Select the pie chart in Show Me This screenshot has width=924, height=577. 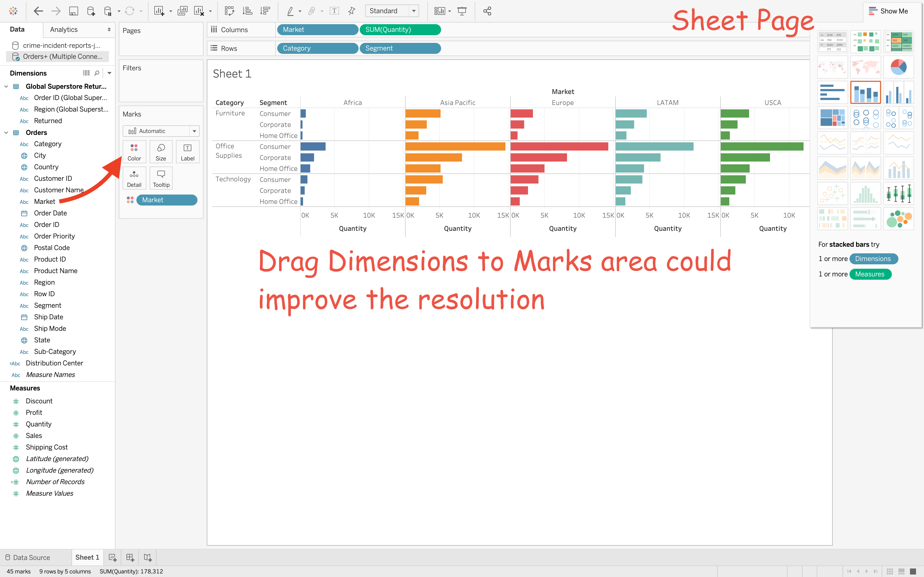click(898, 67)
